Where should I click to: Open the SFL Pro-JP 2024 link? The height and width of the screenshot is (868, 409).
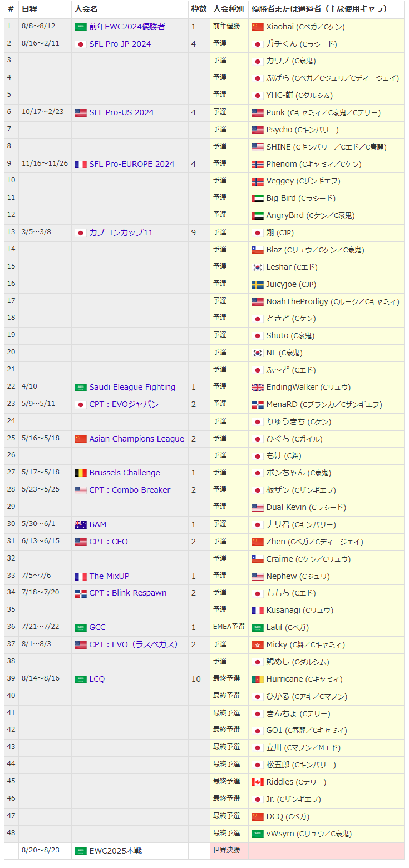pos(120,44)
